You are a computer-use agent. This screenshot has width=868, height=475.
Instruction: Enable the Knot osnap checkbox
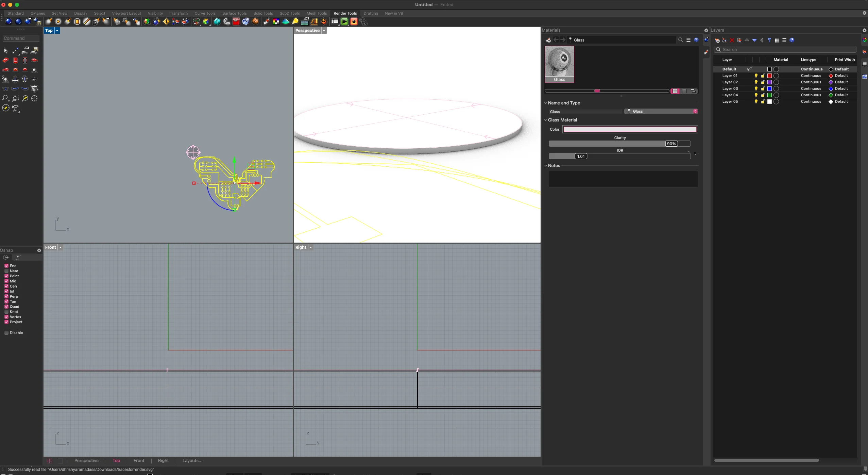point(6,312)
